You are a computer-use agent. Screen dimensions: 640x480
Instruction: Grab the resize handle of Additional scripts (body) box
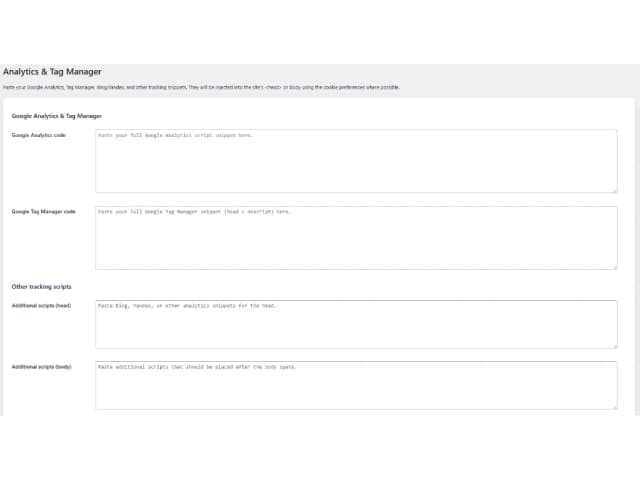click(x=615, y=407)
